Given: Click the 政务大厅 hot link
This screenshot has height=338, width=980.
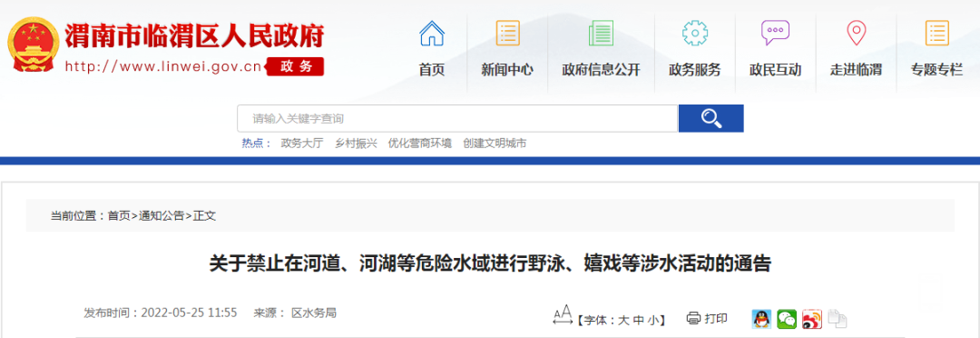Looking at the screenshot, I should click(302, 144).
